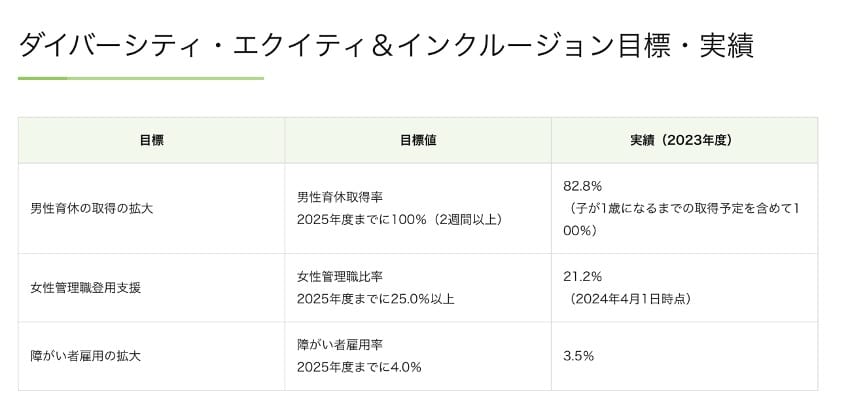850x418 pixels.
Task: Click the ダイバーシティ・エクイティ＆インクルージョン目標・実績 page heading
Action: pyautogui.click(x=385, y=45)
